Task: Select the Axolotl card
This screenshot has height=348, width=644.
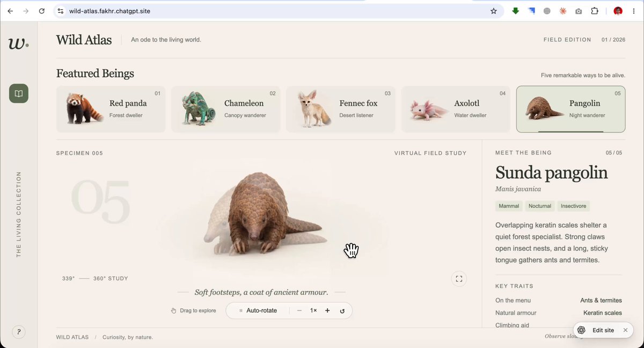Action: (x=456, y=109)
